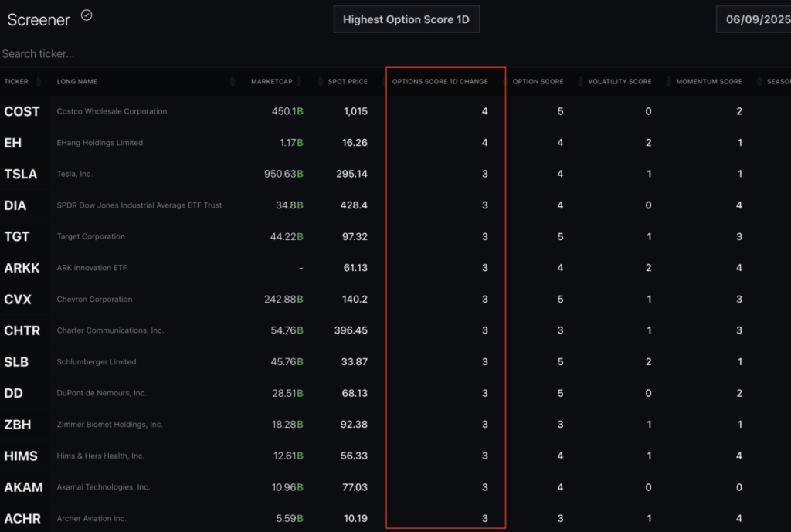Viewport: 791px width, 532px height.
Task: Select the ARKK ticker
Action: click(22, 268)
